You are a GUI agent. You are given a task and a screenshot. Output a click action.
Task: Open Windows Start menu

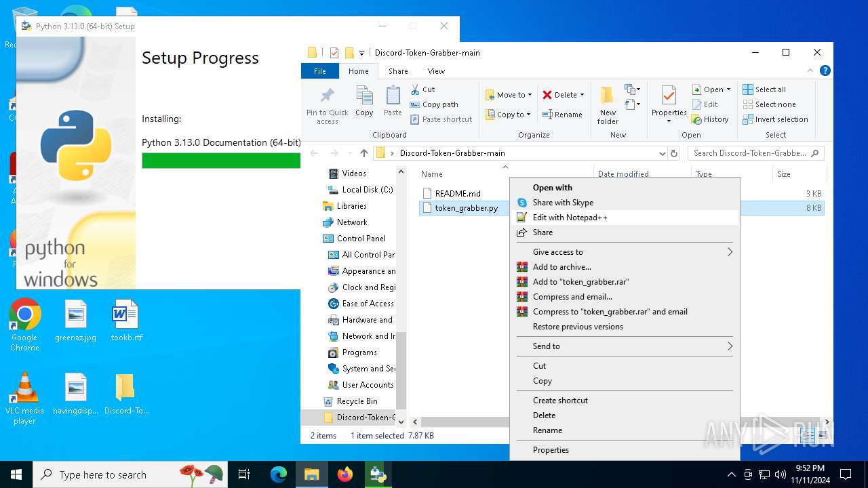point(16,474)
